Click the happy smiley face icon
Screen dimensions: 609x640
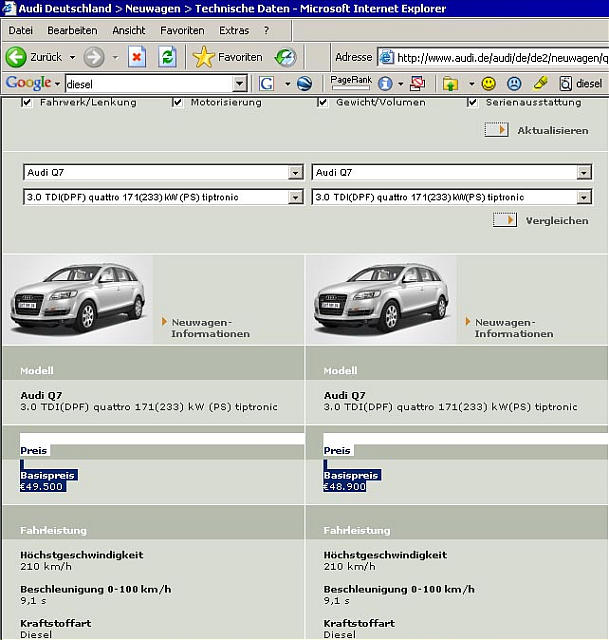pyautogui.click(x=489, y=84)
